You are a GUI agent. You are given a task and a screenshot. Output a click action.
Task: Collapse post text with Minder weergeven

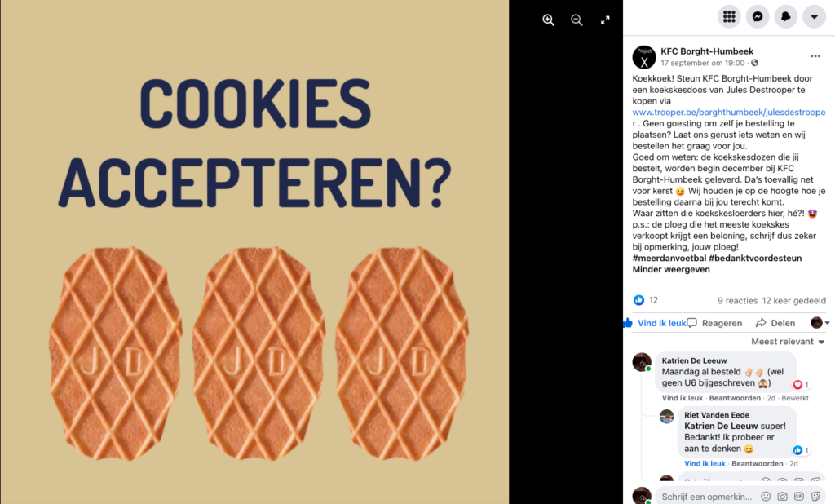pyautogui.click(x=671, y=270)
